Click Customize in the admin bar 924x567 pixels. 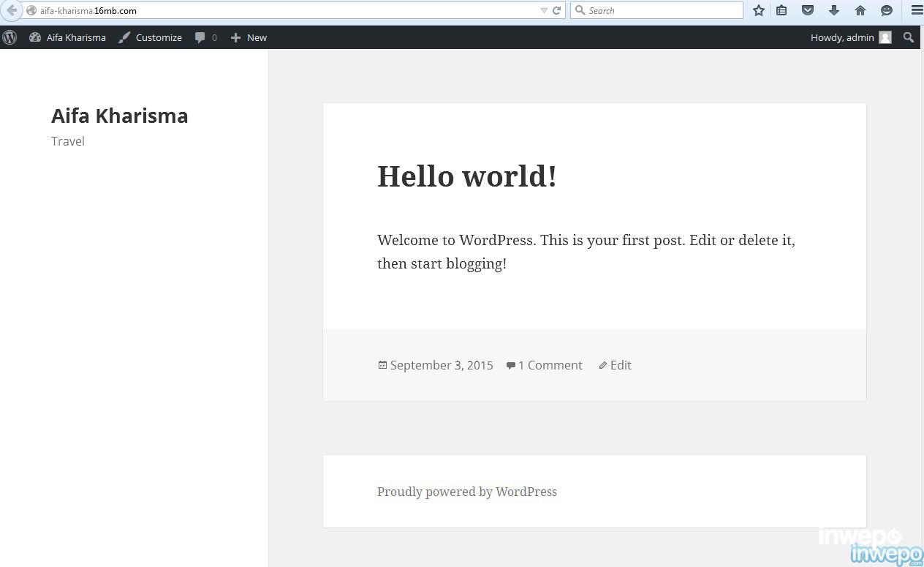coord(150,37)
